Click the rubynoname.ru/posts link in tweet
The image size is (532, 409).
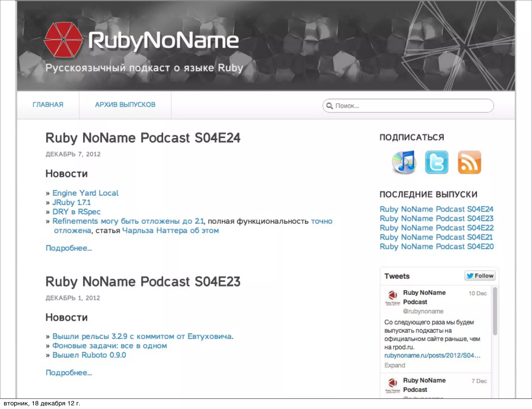[x=432, y=356]
